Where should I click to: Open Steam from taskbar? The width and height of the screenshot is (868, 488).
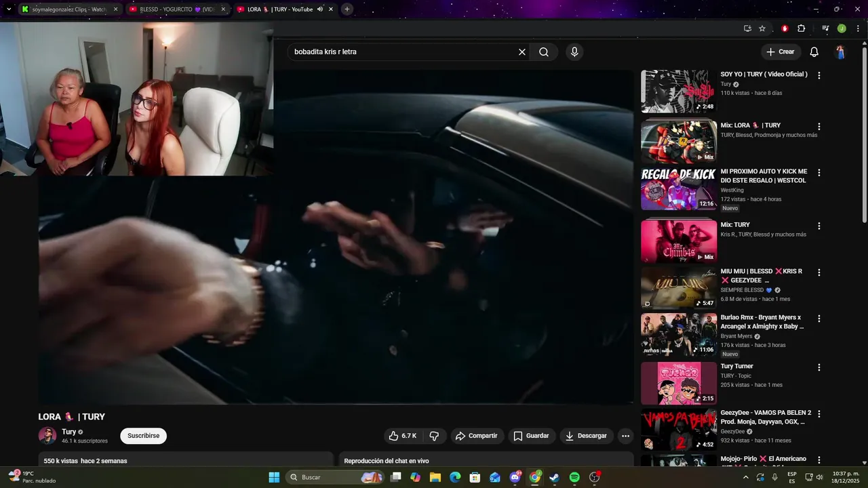554,477
